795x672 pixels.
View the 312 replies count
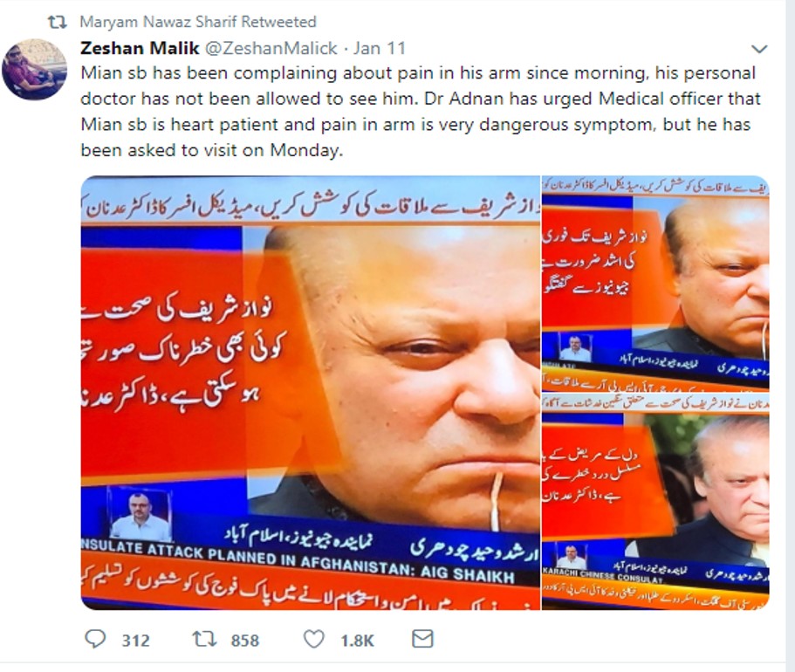click(x=135, y=641)
